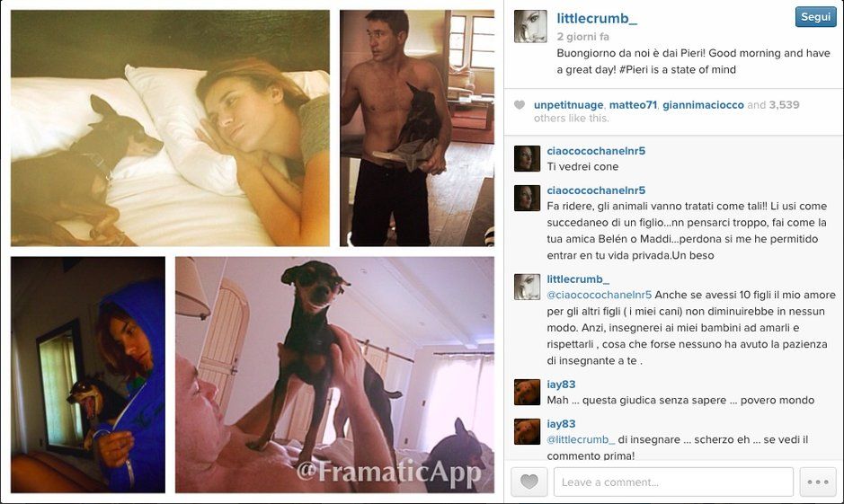This screenshot has width=844, height=504.
Task: Open giannimaciocco profile from likes
Action: coord(703,105)
